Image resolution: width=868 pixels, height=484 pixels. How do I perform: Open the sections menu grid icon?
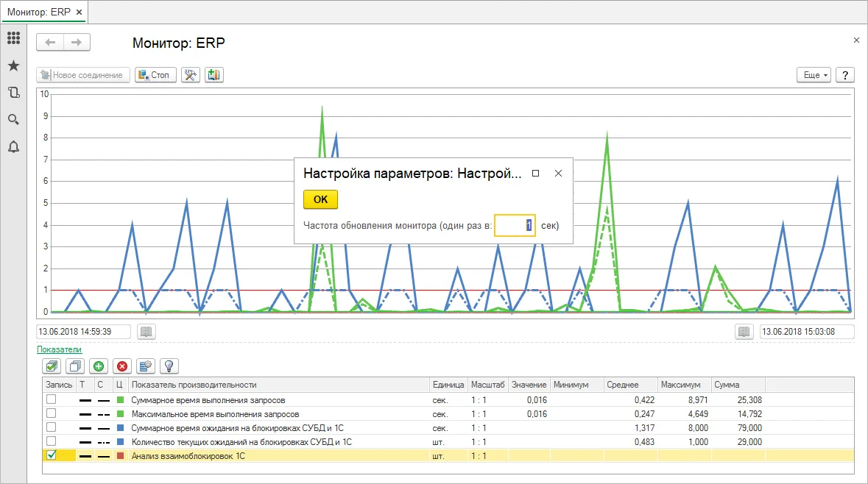[13, 38]
